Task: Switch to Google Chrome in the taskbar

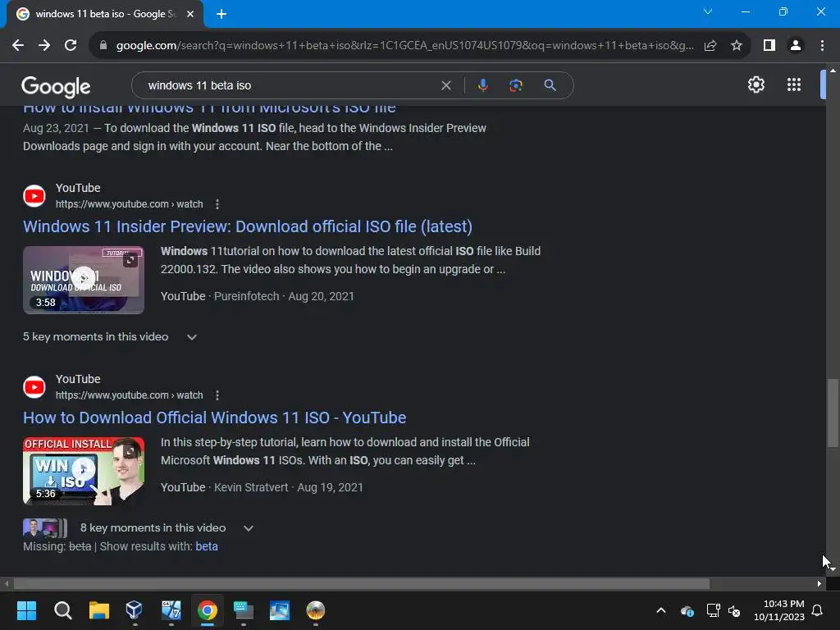Action: (x=208, y=610)
